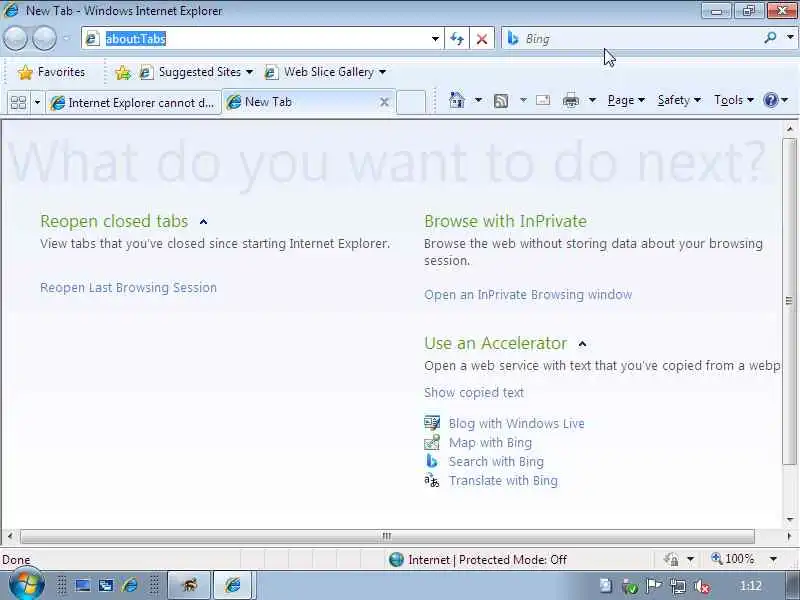
Task: Click Search with Bing link
Action: click(x=496, y=461)
